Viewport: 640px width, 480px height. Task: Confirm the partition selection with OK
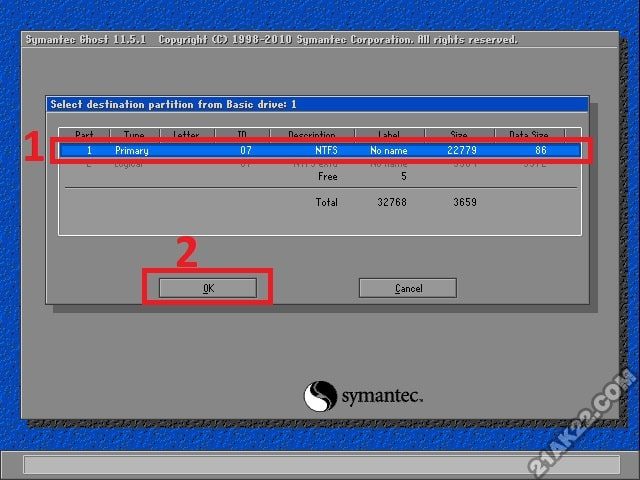pyautogui.click(x=208, y=288)
